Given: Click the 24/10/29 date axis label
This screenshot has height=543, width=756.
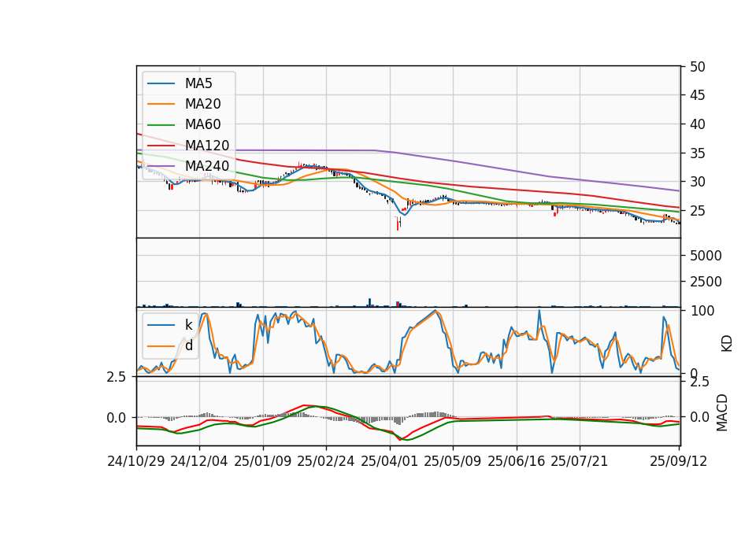Looking at the screenshot, I should coord(136,461).
